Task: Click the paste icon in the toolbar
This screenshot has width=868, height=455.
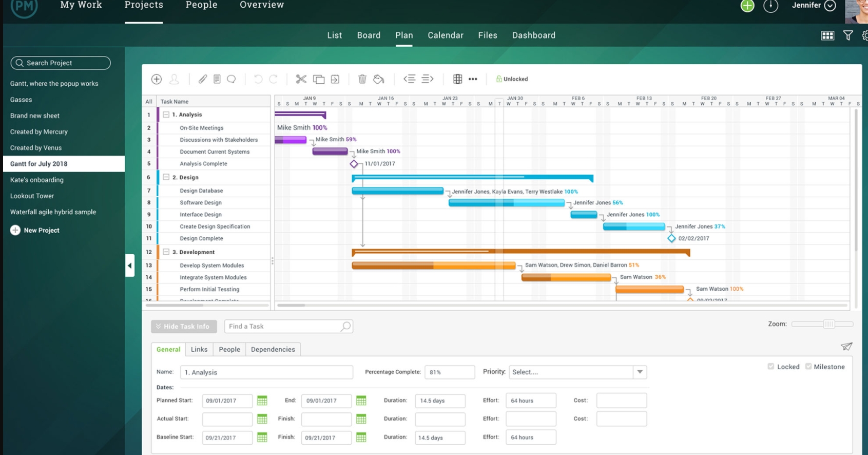Action: [x=335, y=79]
